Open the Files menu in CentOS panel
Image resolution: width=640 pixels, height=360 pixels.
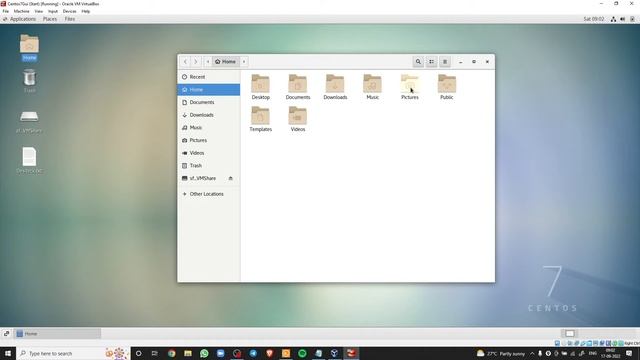pyautogui.click(x=70, y=19)
